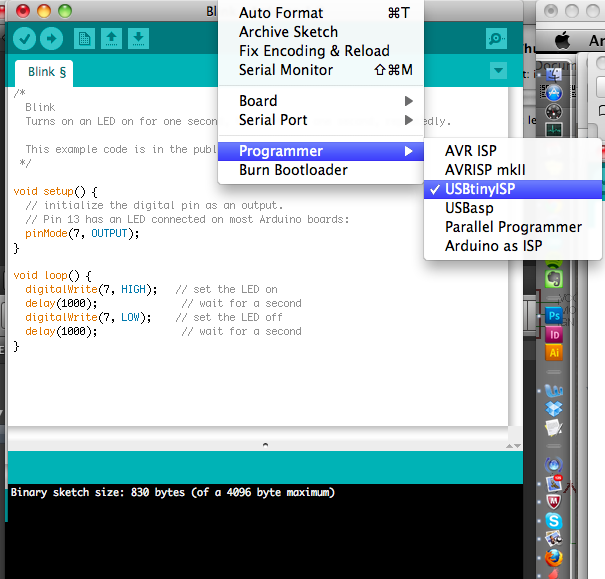Click the digitalWrite(7, HIGH) code line
Screen dimensions: 605x579
[x=91, y=289]
